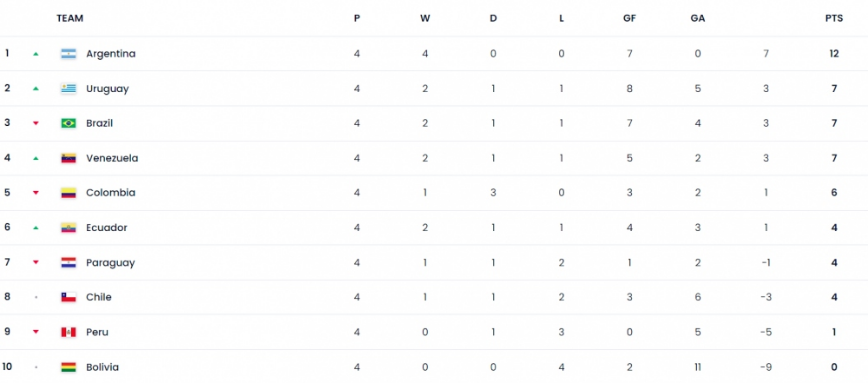Screen dimensions: 868x383
Task: Select the GA column header
Action: tap(698, 18)
